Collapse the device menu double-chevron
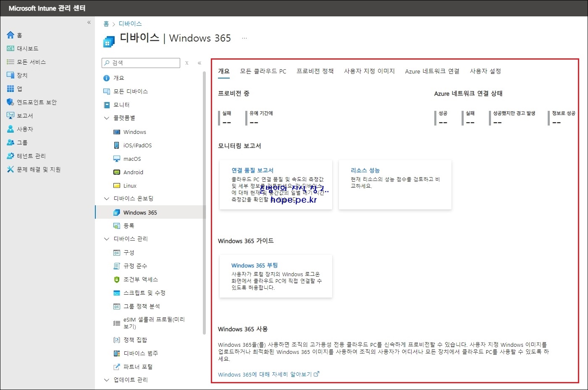 [x=199, y=63]
